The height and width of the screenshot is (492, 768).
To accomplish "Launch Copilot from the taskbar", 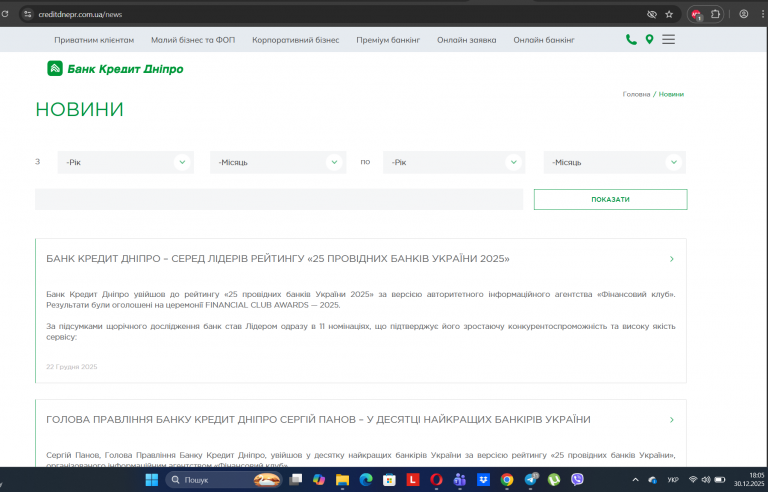I will point(319,480).
